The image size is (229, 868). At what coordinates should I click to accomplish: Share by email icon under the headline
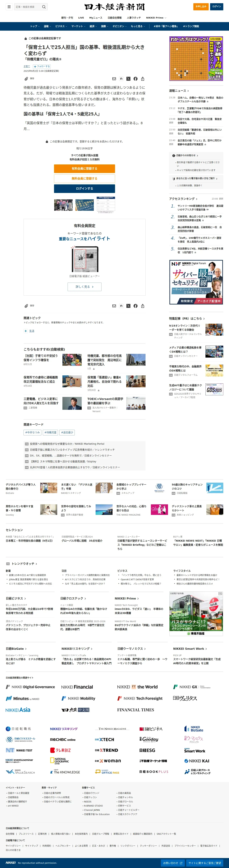[114, 79]
